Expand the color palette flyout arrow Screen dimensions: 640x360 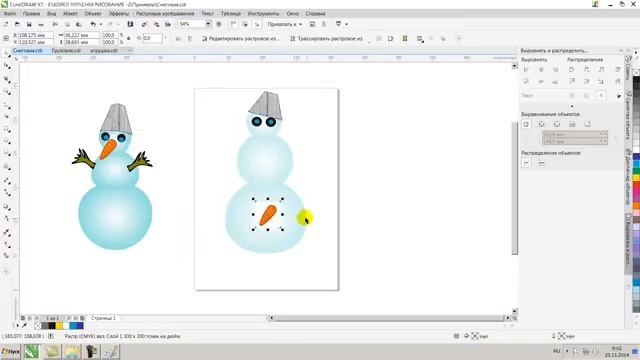[636, 53]
